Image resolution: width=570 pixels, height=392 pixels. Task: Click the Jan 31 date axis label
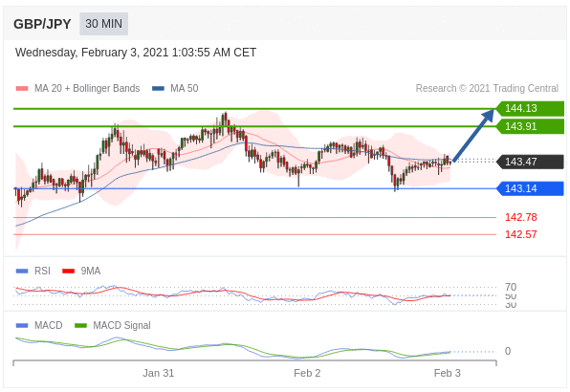click(158, 373)
